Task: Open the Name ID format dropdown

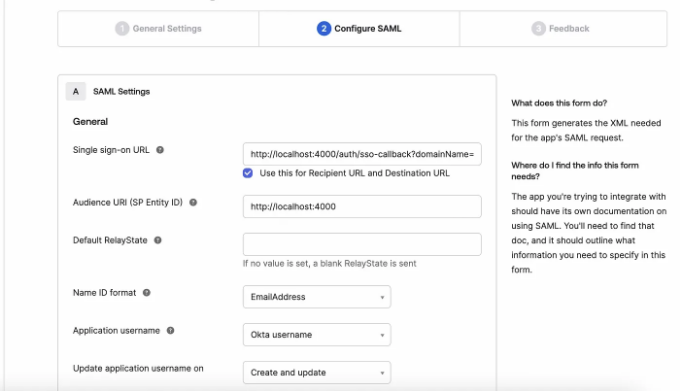Action: click(x=317, y=297)
